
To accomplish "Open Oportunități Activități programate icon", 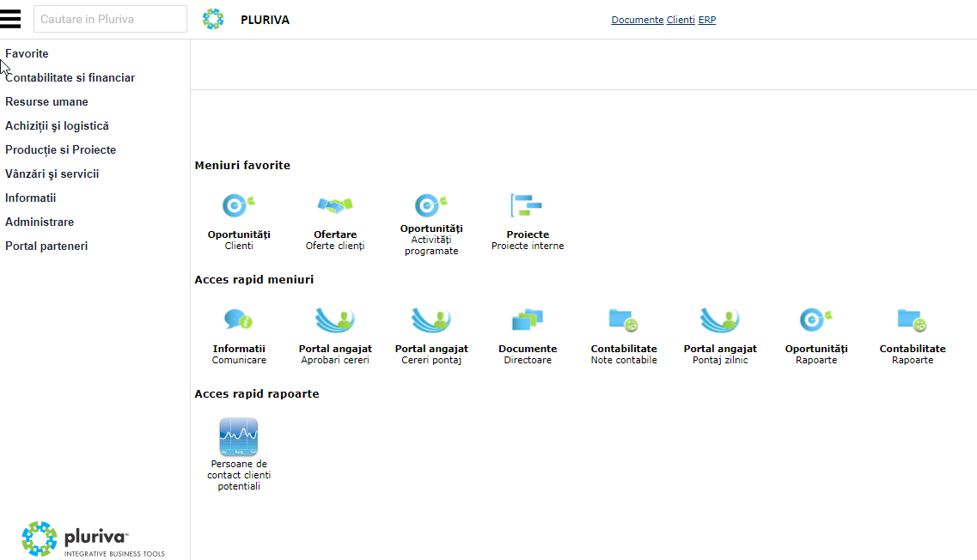I will click(x=431, y=205).
